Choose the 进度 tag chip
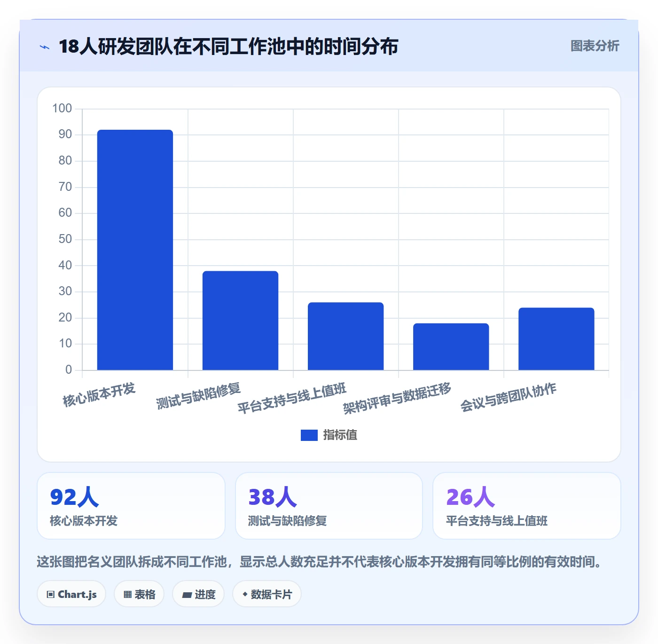Image resolution: width=658 pixels, height=644 pixels. point(198,594)
